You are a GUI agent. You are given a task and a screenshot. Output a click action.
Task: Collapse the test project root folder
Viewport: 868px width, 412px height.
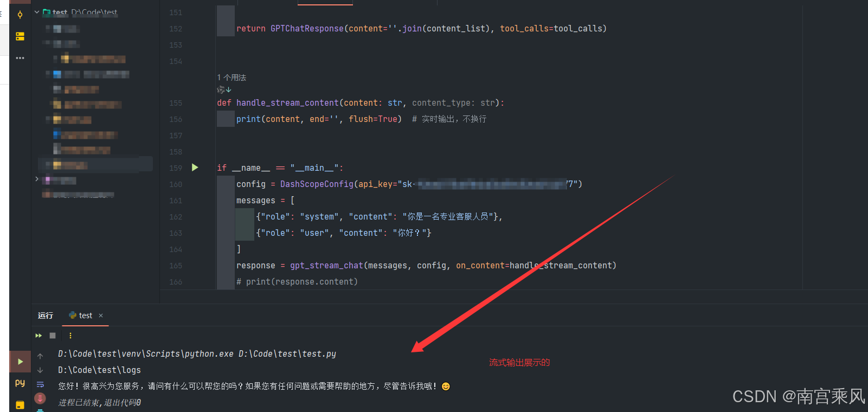(37, 12)
